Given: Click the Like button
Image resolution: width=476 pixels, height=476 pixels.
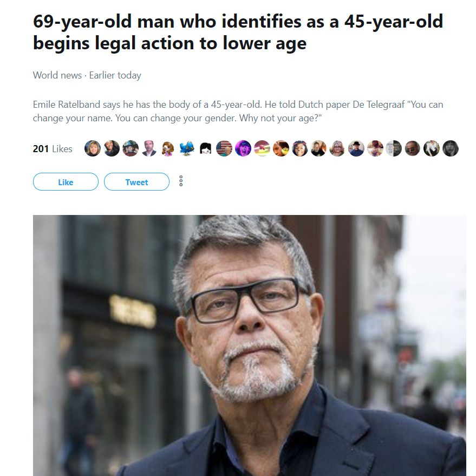Looking at the screenshot, I should tap(66, 182).
